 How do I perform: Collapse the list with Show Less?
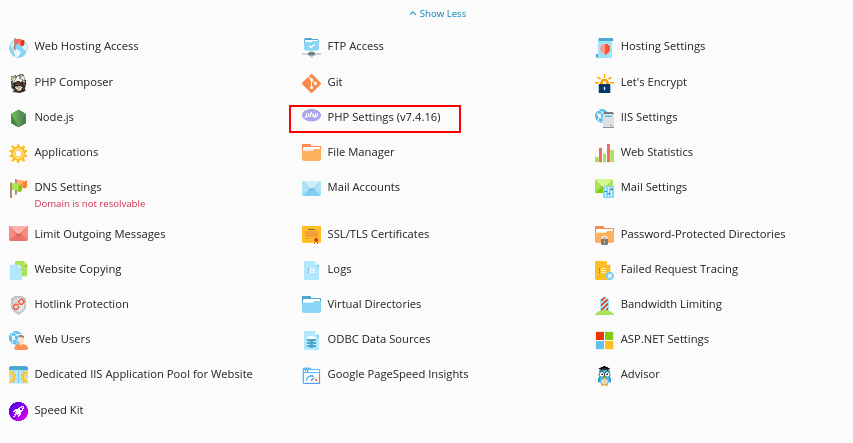coord(437,14)
